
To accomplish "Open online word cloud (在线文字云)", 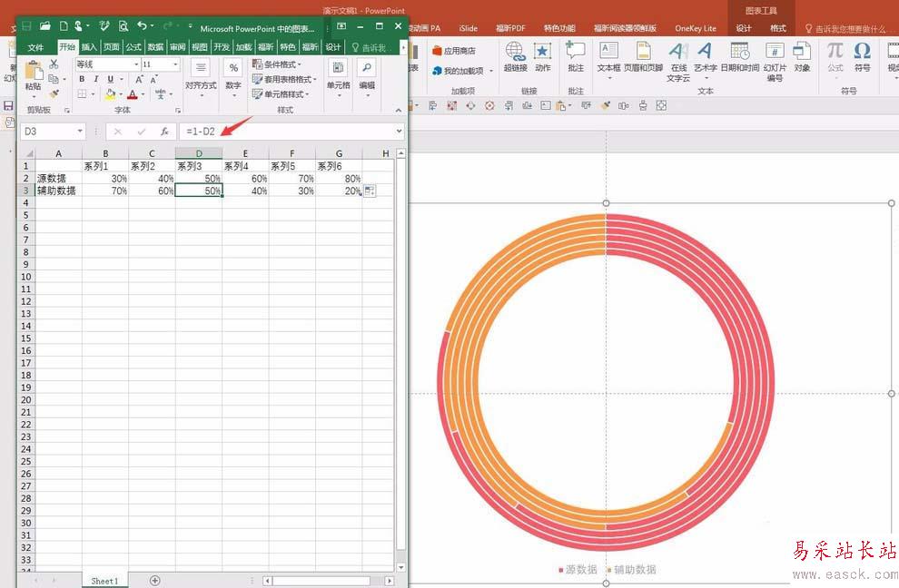I will [x=678, y=62].
